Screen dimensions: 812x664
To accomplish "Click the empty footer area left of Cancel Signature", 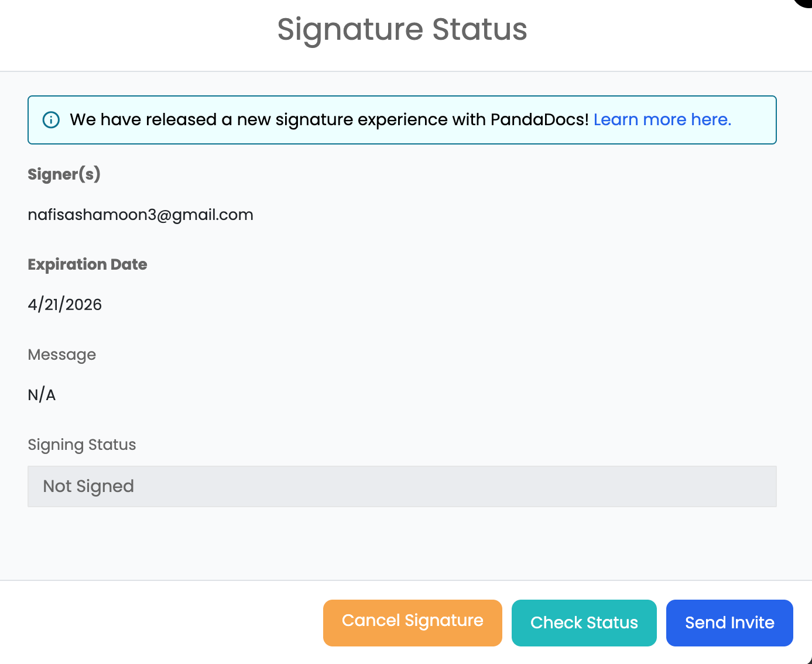I will coord(158,622).
